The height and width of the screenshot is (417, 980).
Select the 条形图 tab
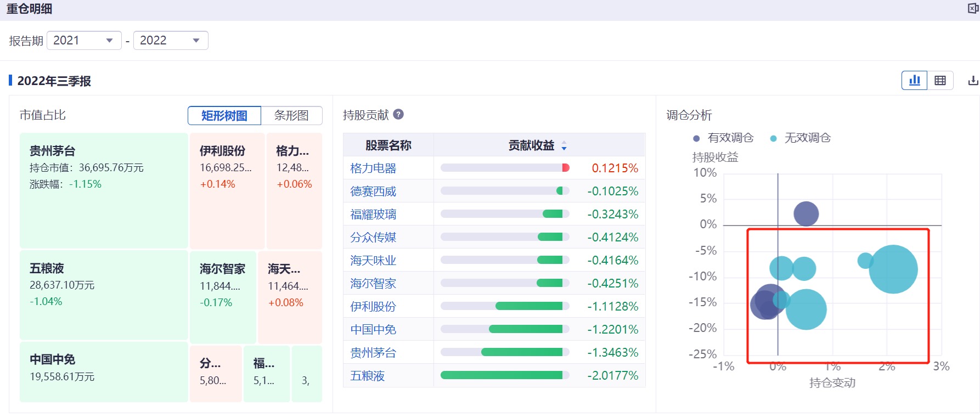click(x=291, y=116)
